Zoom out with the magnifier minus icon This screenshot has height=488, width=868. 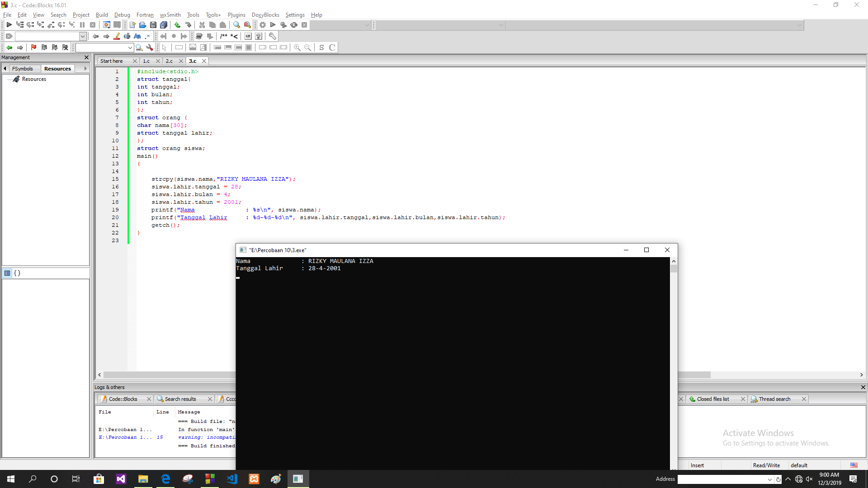click(x=307, y=47)
